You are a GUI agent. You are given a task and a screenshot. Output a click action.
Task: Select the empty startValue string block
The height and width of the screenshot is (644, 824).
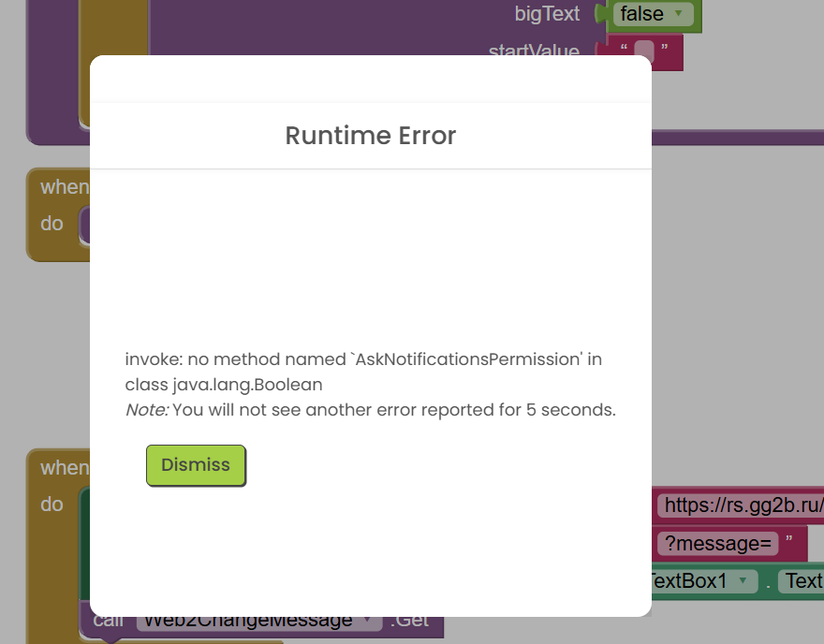click(644, 51)
